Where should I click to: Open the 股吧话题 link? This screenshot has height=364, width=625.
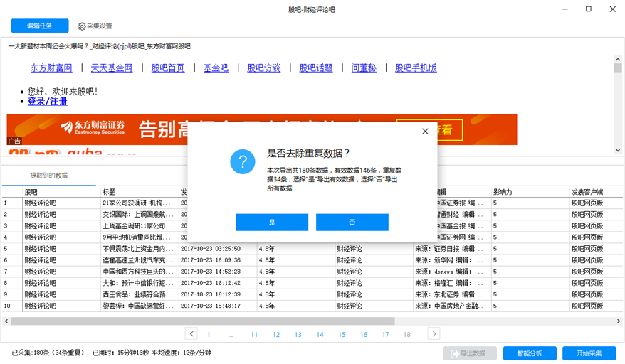click(x=315, y=68)
